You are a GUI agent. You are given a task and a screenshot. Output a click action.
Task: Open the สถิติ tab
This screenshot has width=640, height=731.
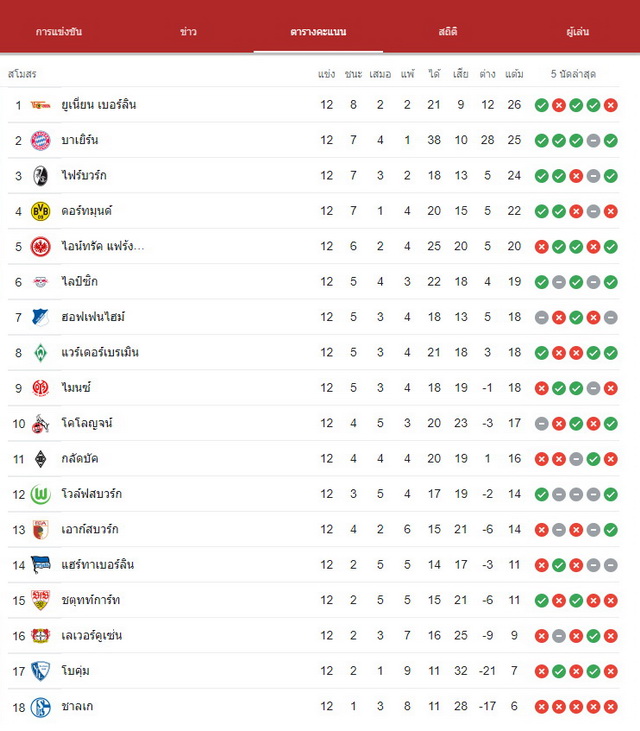448,32
